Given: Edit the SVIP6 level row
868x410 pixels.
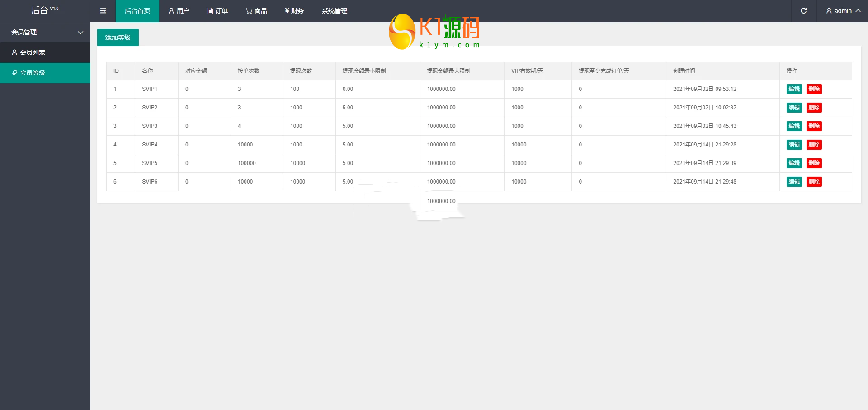Looking at the screenshot, I should coord(794,182).
